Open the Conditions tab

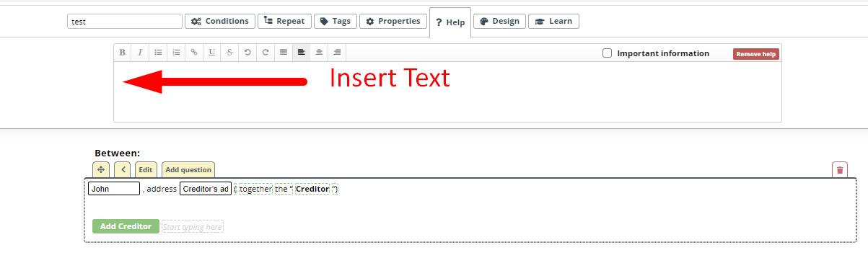pyautogui.click(x=220, y=22)
